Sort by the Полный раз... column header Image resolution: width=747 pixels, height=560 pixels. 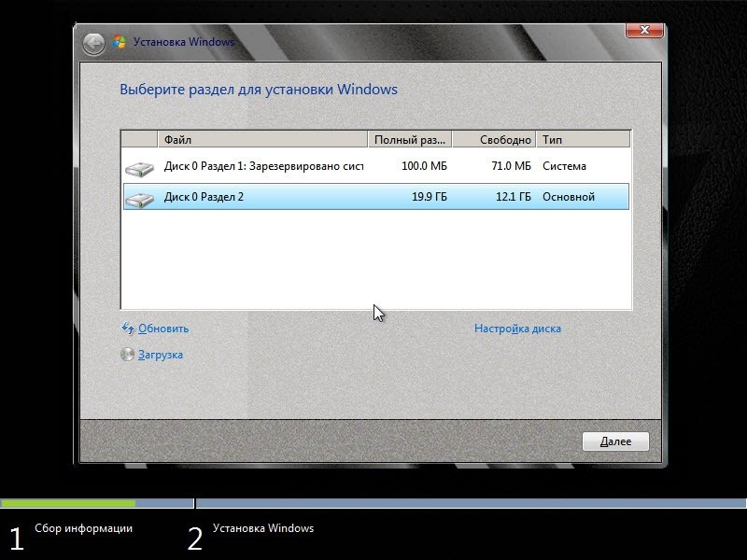click(410, 139)
